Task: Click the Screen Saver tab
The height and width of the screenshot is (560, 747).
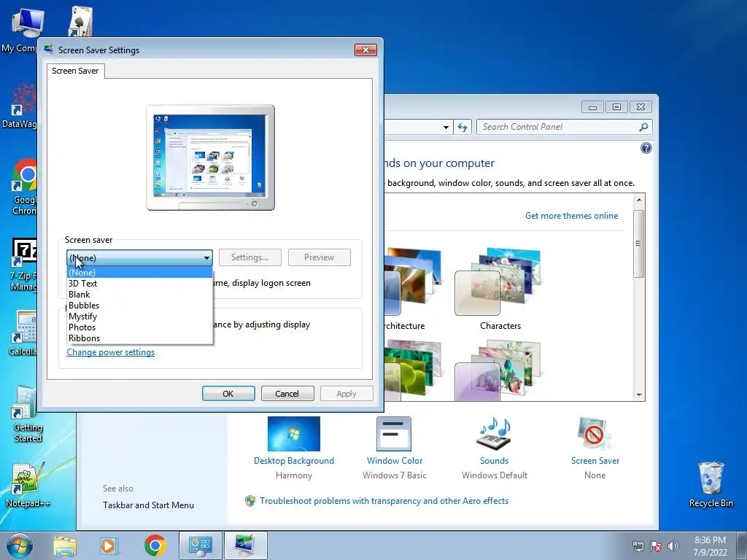Action: point(75,71)
